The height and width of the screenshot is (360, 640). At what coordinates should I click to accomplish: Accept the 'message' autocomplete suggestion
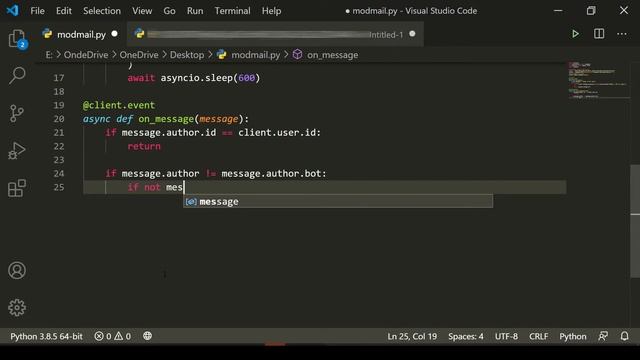point(338,201)
